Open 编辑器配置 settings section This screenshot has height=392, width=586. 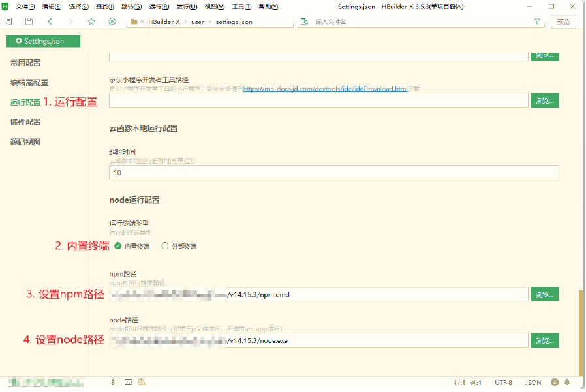tap(29, 83)
